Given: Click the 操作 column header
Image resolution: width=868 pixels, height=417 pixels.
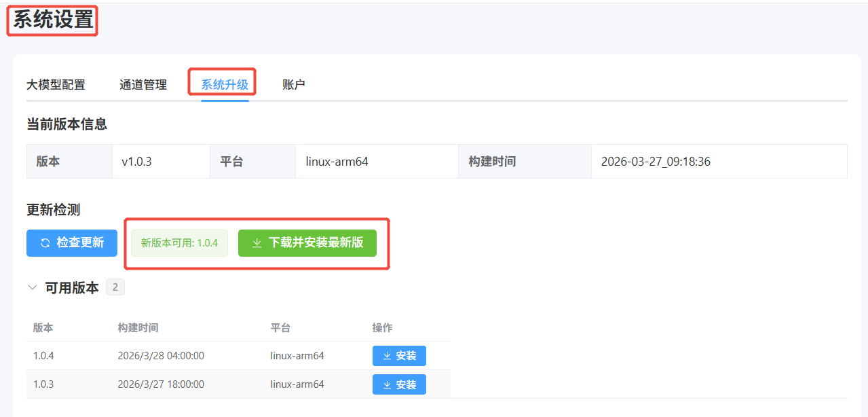Looking at the screenshot, I should coord(382,327).
